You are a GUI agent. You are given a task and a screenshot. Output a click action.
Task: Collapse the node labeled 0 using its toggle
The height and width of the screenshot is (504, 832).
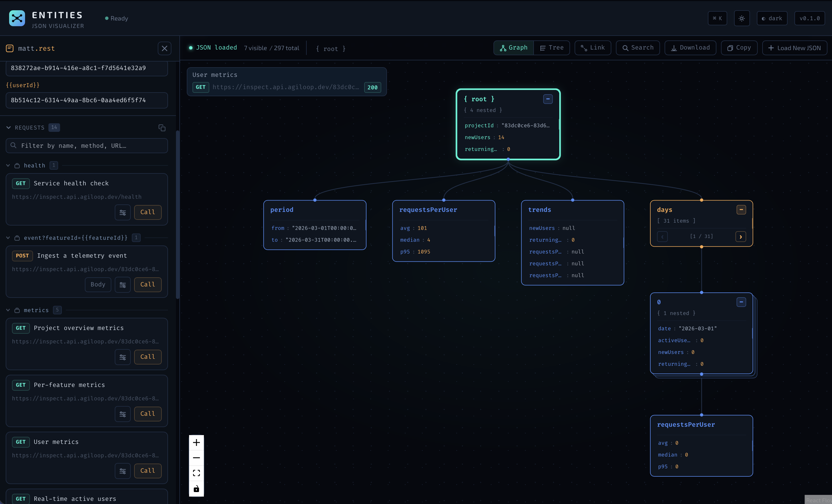[741, 302]
